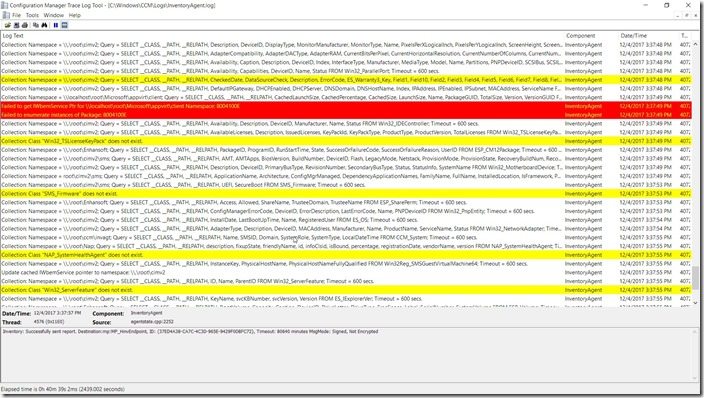Select the row querying Win32_NetworkAdapter
Image resolution: width=704 pixels, height=398 pixels.
[346, 229]
